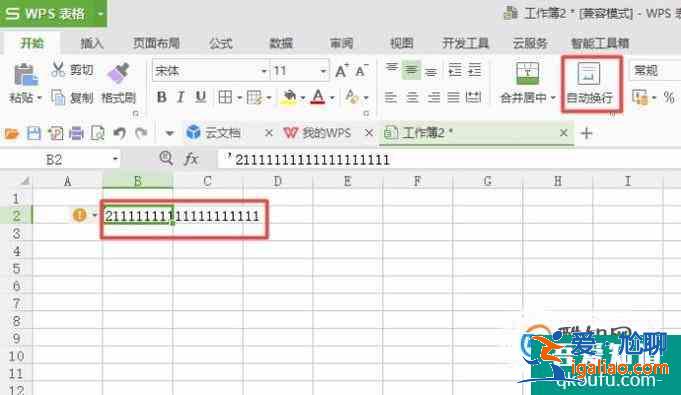The image size is (681, 395).
Task: Toggle Bold formatting
Action: tap(162, 97)
